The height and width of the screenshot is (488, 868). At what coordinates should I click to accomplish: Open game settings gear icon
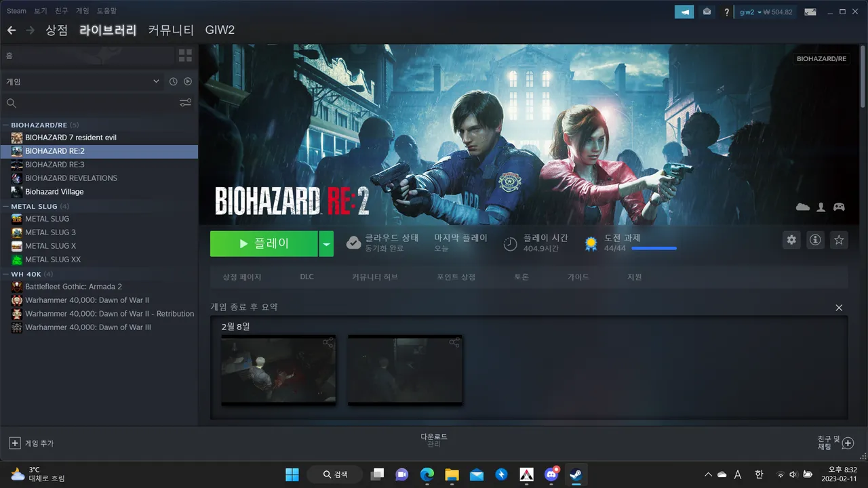point(791,240)
